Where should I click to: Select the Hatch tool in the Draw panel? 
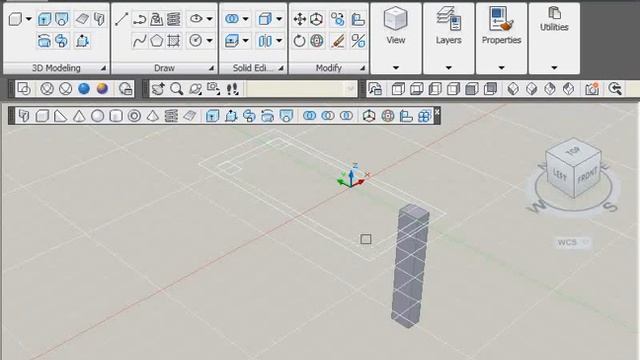174,41
